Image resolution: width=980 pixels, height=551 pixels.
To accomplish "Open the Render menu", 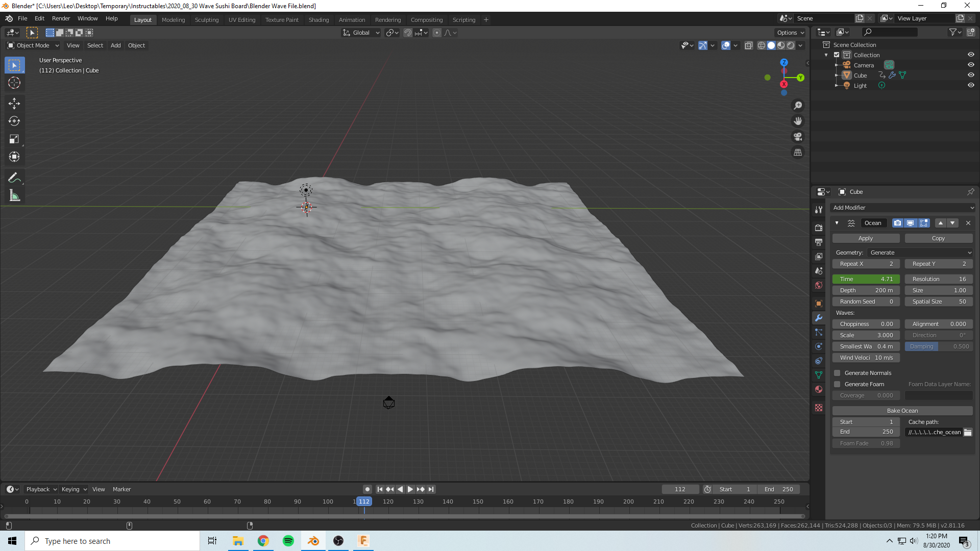I will (x=61, y=18).
